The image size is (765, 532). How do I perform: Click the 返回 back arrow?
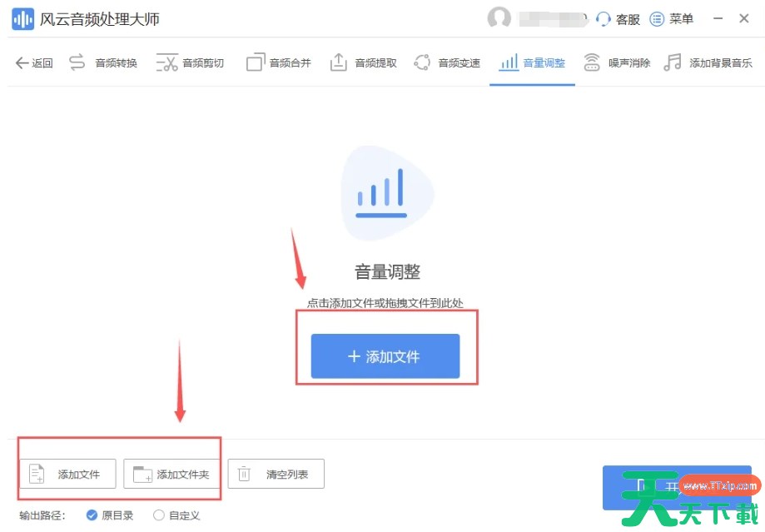click(x=22, y=63)
